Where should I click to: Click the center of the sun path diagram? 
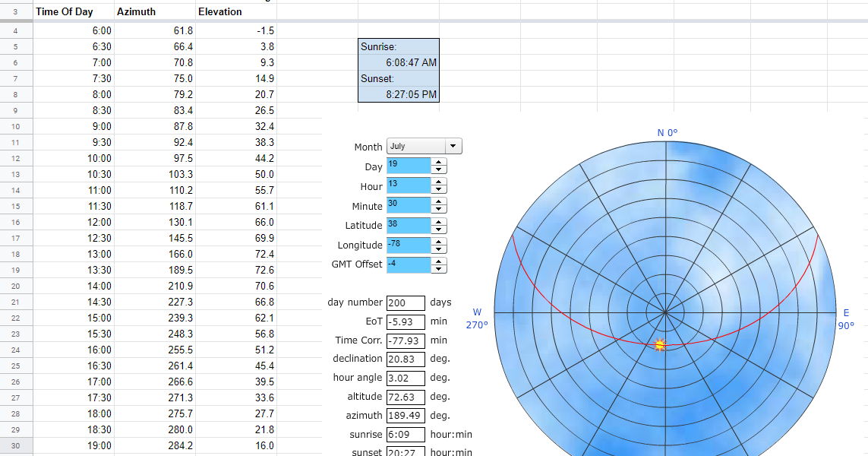tap(666, 312)
